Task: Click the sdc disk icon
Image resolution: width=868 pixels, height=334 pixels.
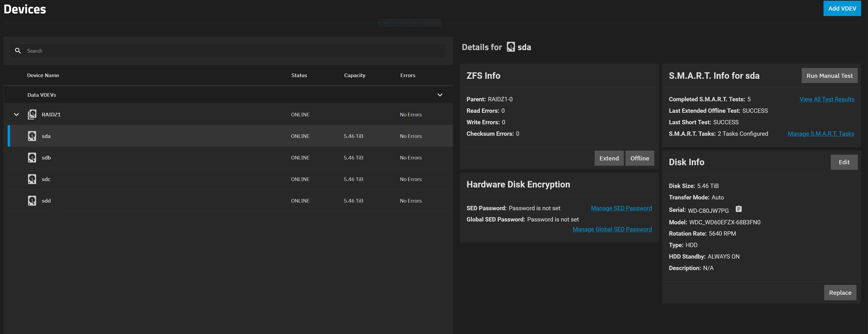Action: [32, 179]
